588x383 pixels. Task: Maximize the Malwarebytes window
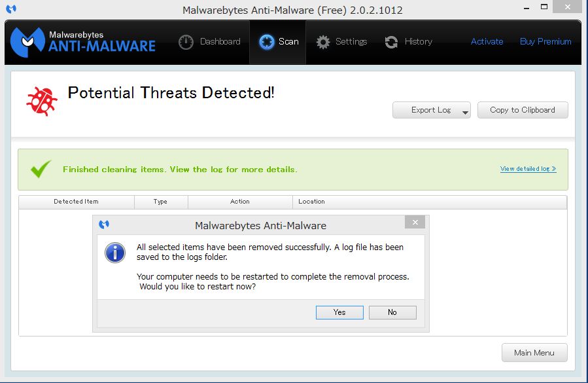click(x=544, y=7)
